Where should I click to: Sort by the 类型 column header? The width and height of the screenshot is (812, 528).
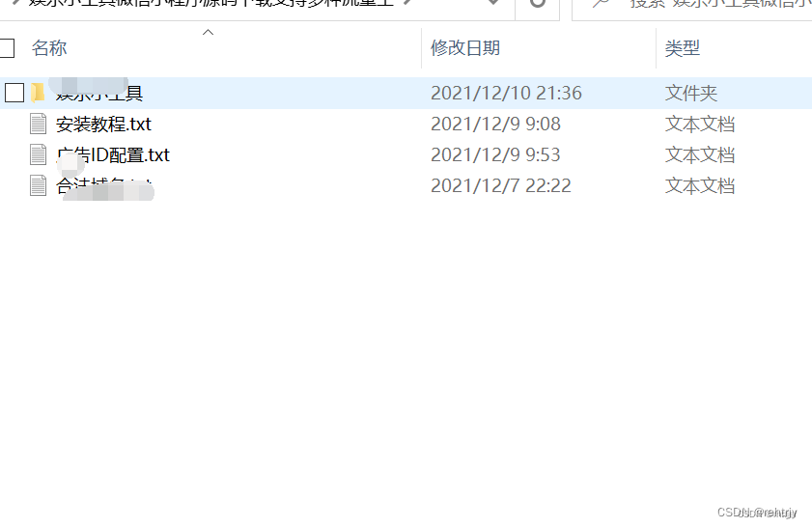pyautogui.click(x=682, y=48)
